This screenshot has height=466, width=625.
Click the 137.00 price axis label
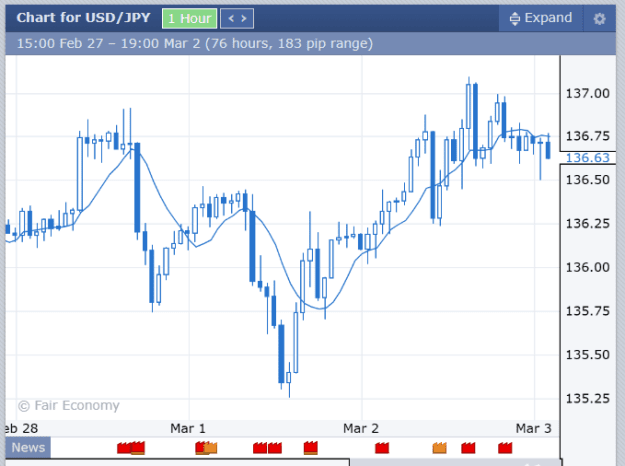coord(588,93)
